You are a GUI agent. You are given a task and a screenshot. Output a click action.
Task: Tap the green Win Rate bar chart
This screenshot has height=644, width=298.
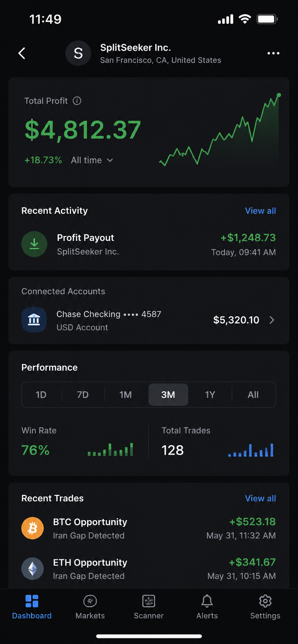click(x=110, y=449)
